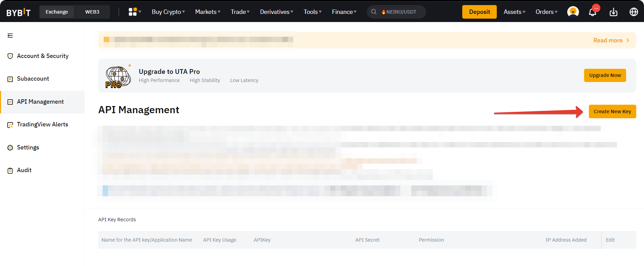Click the Deposit button
The width and height of the screenshot is (644, 266).
pyautogui.click(x=480, y=12)
